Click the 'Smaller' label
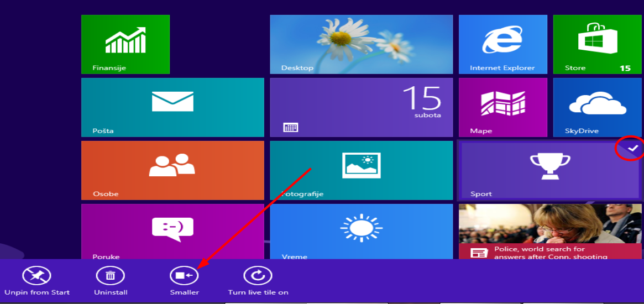The width and height of the screenshot is (644, 304). pos(185,292)
